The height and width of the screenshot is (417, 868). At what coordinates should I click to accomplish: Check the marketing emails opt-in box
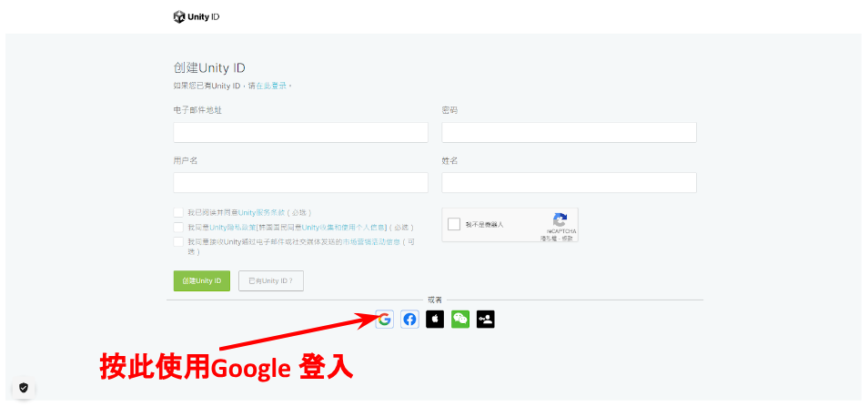[178, 241]
